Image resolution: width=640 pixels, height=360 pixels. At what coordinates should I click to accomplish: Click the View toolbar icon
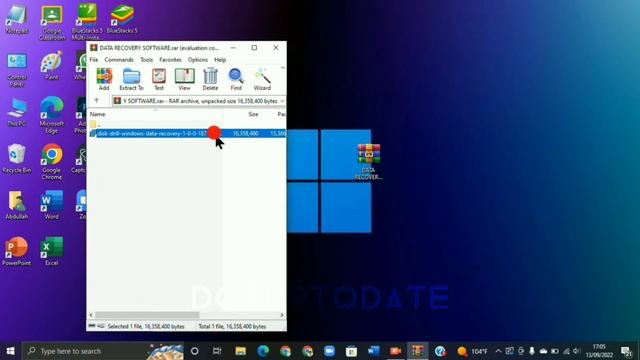(184, 79)
